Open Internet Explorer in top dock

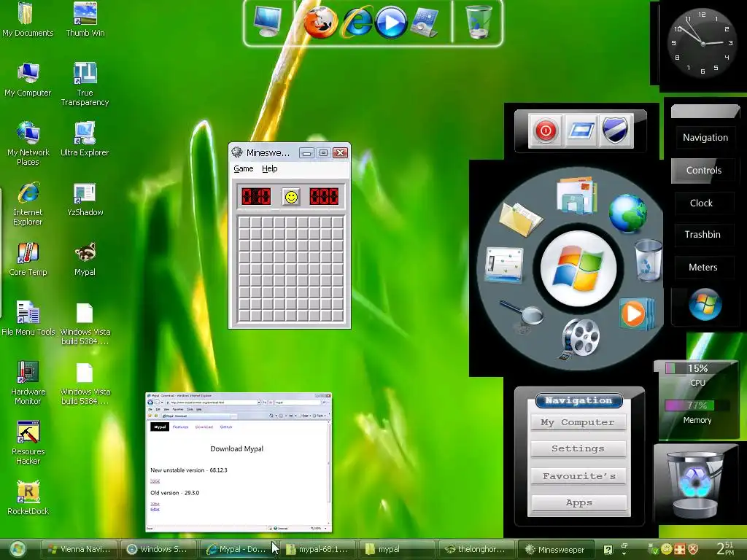(x=357, y=22)
